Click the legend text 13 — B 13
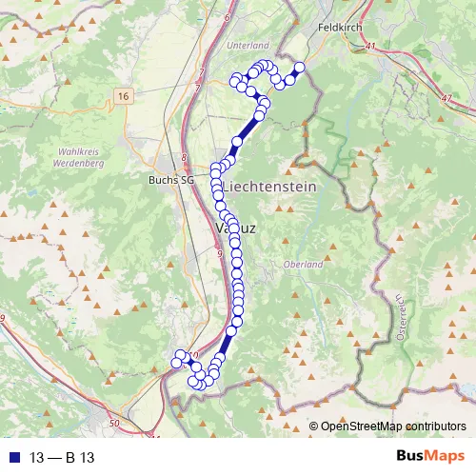 [62, 458]
